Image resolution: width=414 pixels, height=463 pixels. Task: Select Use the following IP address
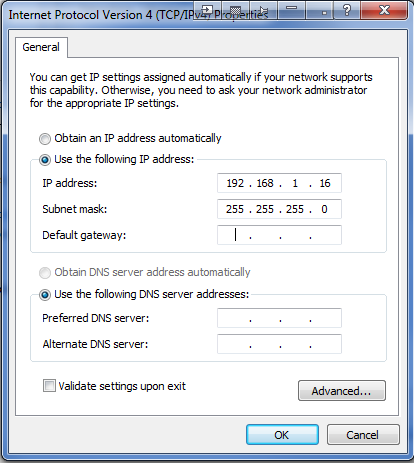[x=45, y=160]
